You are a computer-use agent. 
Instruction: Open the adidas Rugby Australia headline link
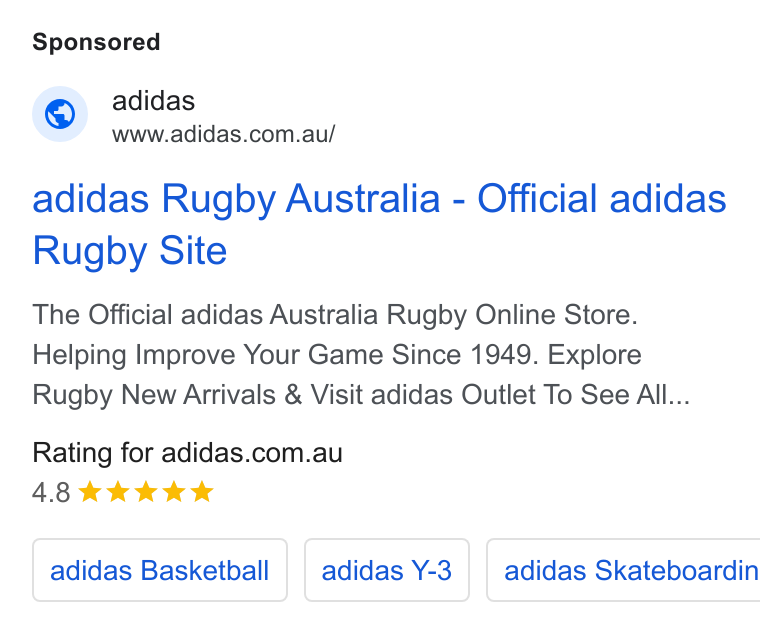(x=379, y=224)
